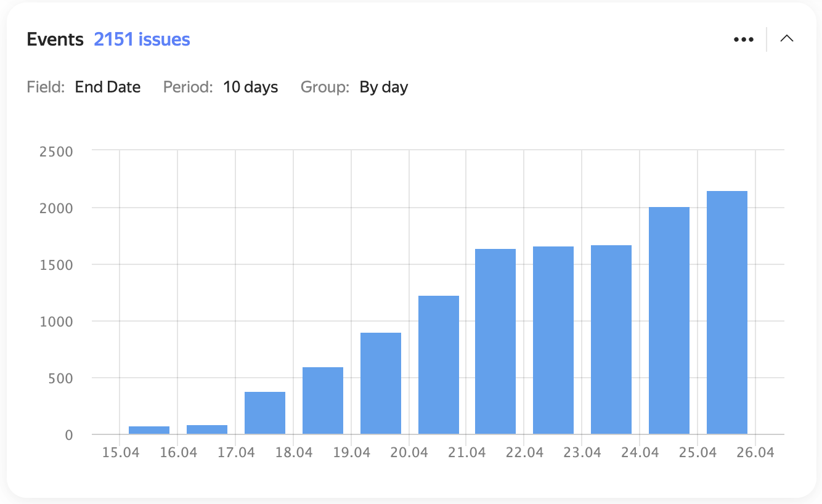Select the bar for 15.04
822x504 pixels.
coord(149,430)
